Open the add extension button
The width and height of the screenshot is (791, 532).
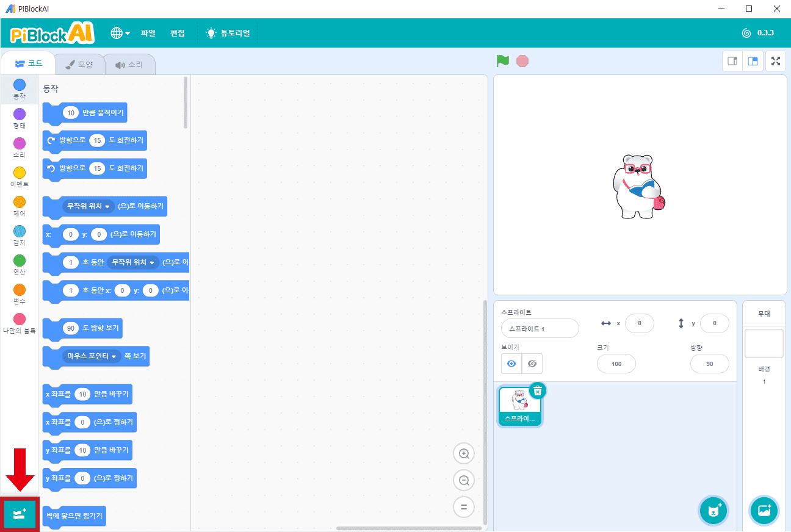(20, 514)
